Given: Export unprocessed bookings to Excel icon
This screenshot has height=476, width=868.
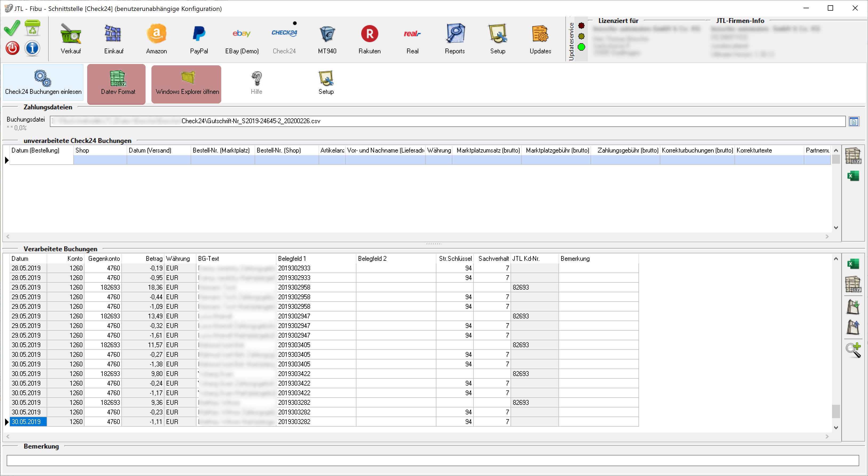Looking at the screenshot, I should click(853, 176).
